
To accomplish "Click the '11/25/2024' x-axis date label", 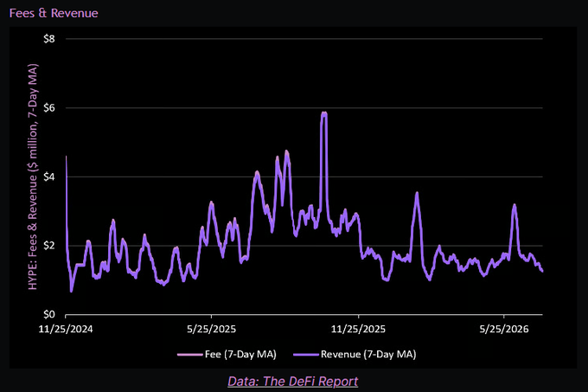I will click(66, 329).
